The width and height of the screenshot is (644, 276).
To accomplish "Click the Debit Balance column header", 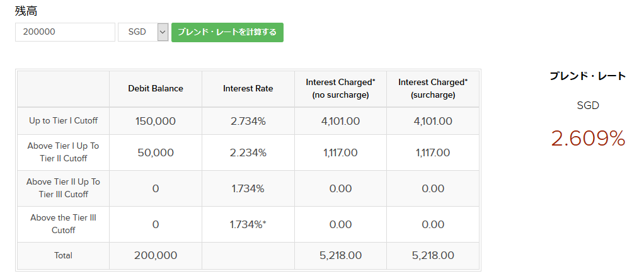I will click(156, 89).
